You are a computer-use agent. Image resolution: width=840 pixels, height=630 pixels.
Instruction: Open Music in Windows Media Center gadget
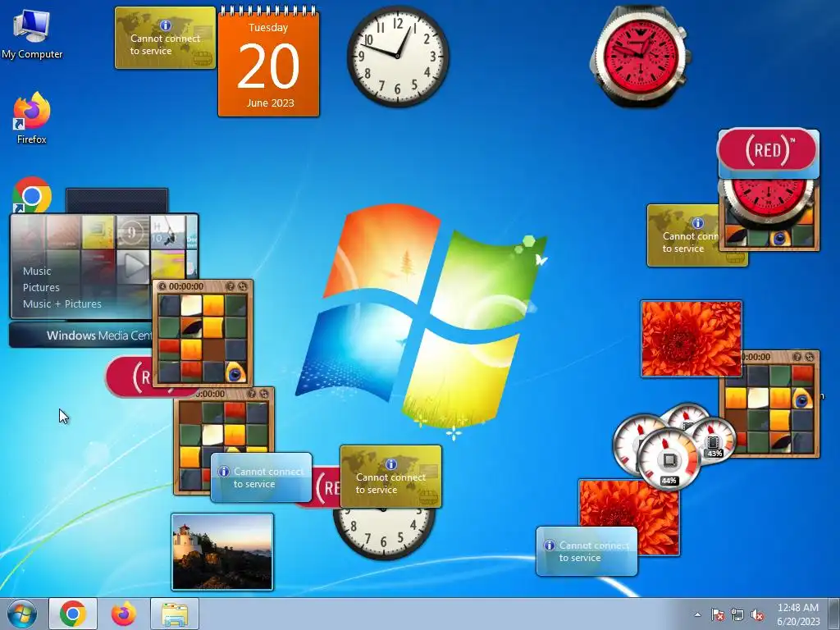click(x=37, y=271)
